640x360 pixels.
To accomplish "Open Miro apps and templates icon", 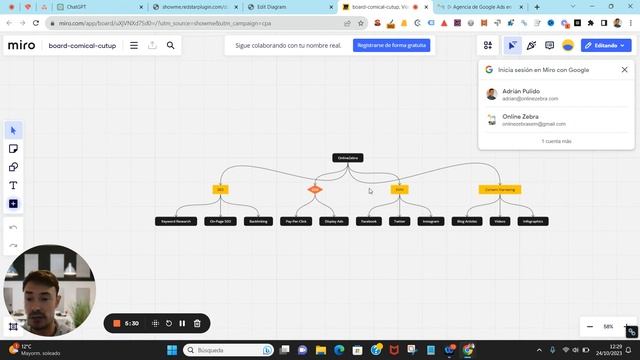I will click(488, 45).
